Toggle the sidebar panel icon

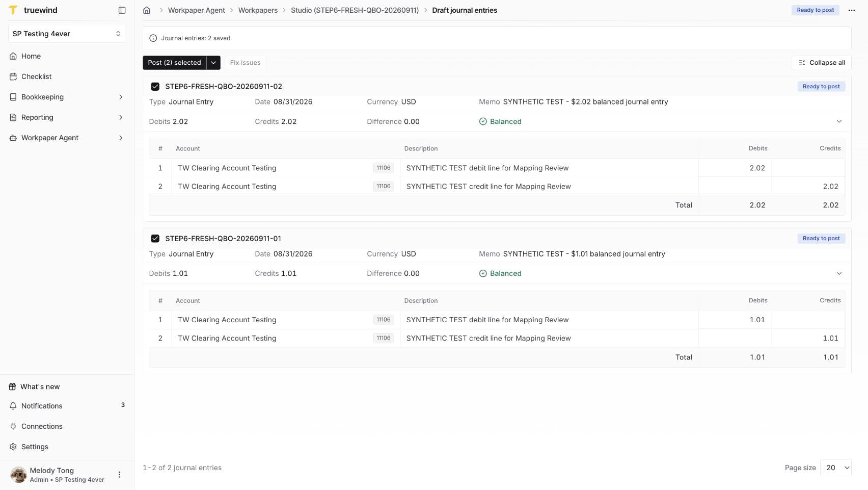[x=122, y=10]
